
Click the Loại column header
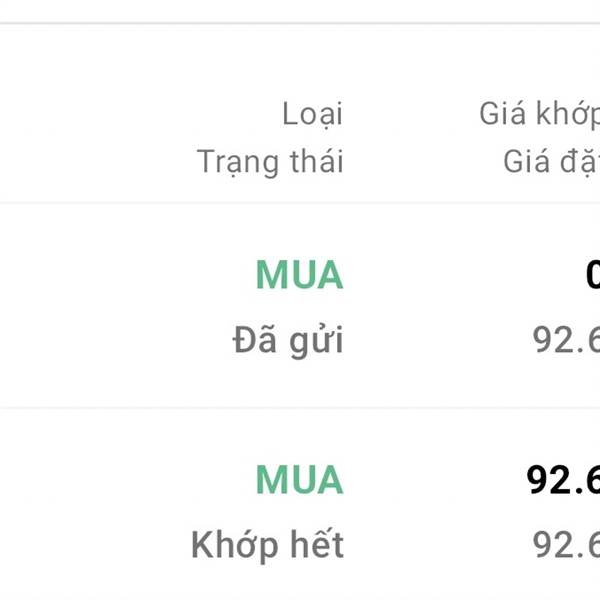312,114
